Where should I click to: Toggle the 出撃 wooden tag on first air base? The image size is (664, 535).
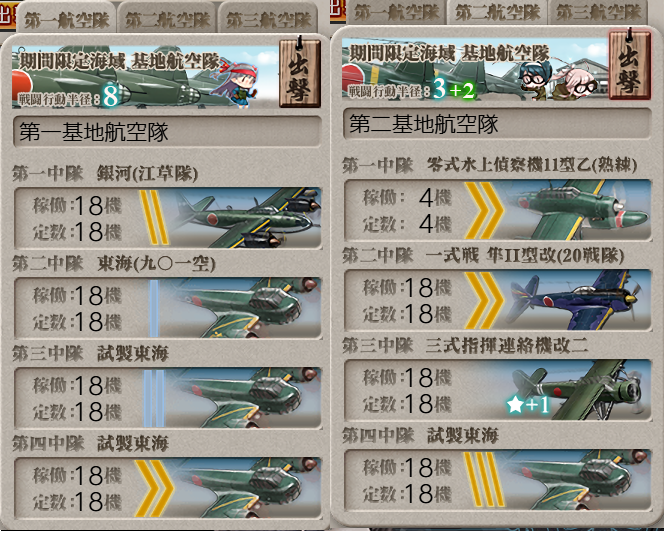click(x=299, y=73)
